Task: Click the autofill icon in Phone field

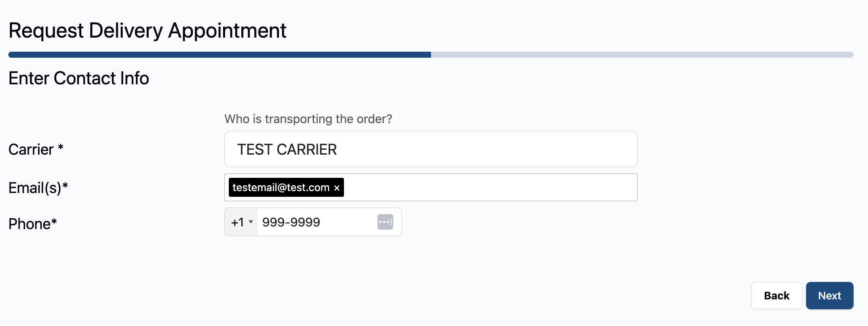Action: click(385, 222)
